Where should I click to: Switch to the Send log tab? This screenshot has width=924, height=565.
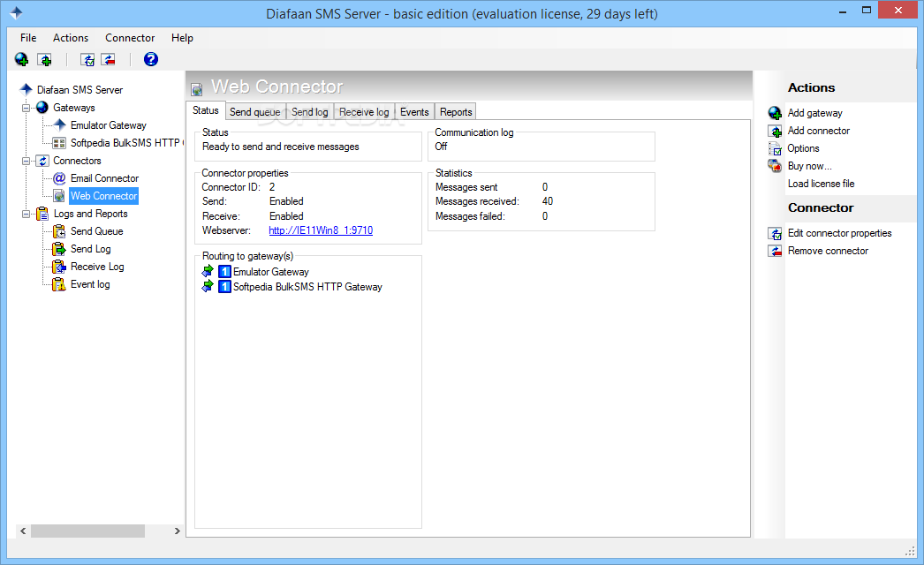click(x=309, y=112)
